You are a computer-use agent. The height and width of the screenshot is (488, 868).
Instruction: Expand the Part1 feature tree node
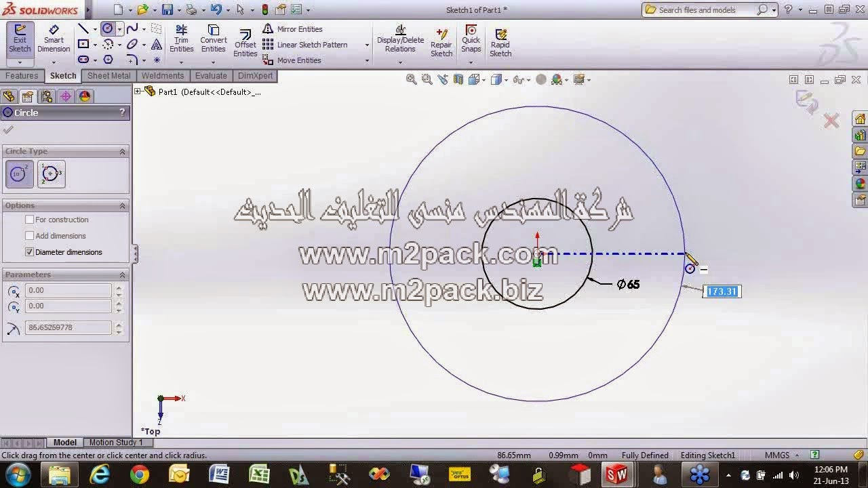pyautogui.click(x=138, y=91)
